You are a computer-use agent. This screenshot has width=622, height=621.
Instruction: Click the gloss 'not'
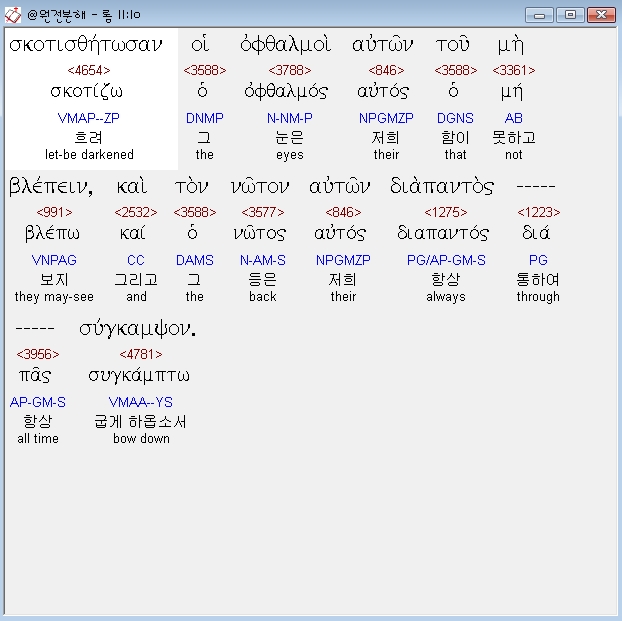514,154
